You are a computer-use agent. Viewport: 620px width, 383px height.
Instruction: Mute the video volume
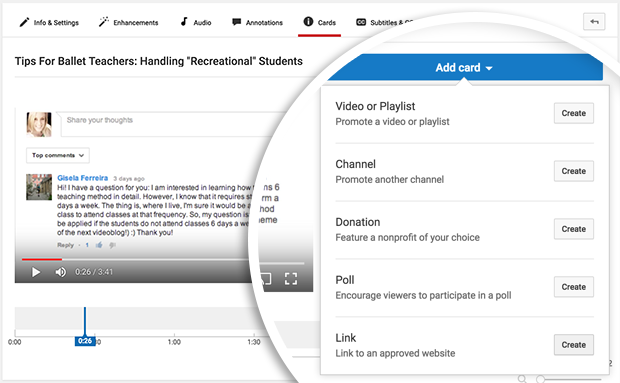(60, 272)
